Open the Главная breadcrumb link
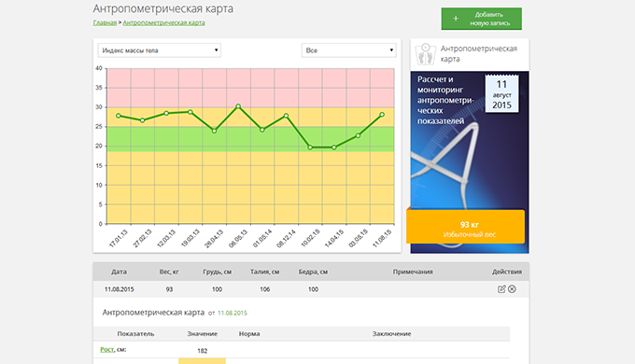The image size is (635, 364). click(105, 22)
